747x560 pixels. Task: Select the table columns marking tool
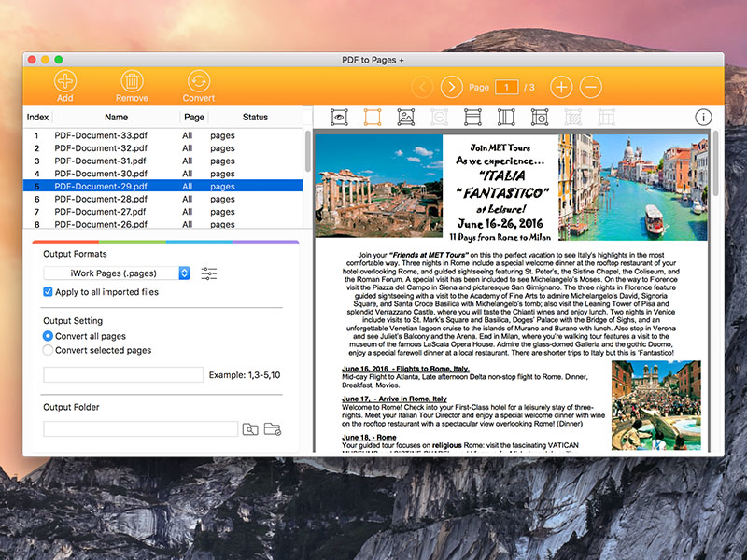coord(506,118)
